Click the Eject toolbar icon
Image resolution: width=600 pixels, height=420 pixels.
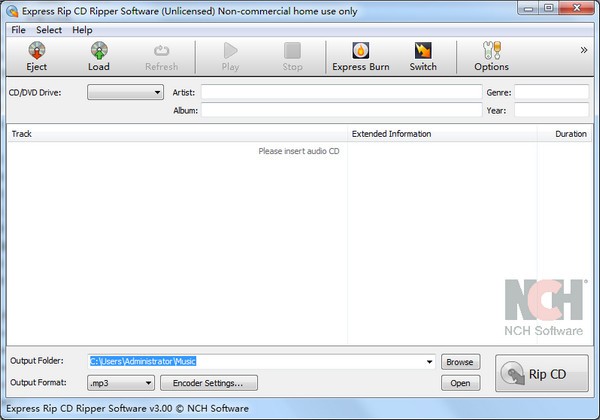pos(37,51)
